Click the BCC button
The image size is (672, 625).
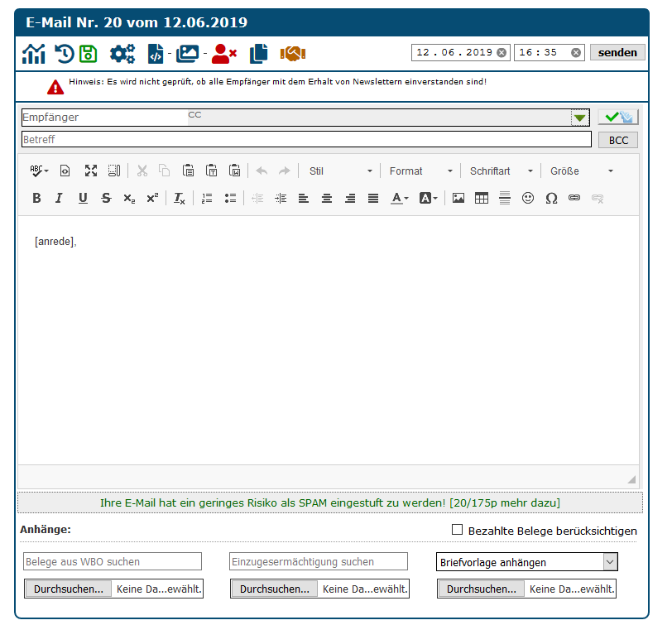tap(618, 140)
